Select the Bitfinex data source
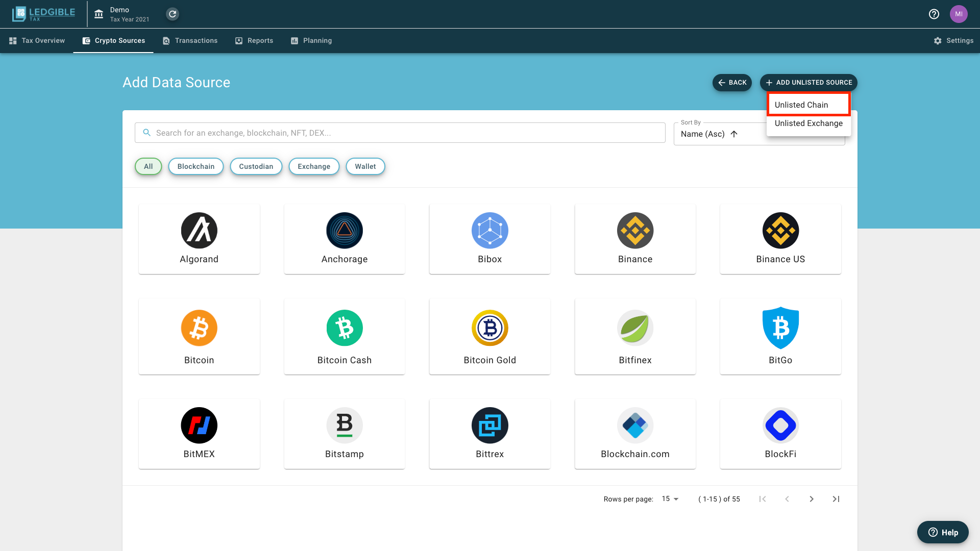The image size is (980, 551). click(635, 337)
